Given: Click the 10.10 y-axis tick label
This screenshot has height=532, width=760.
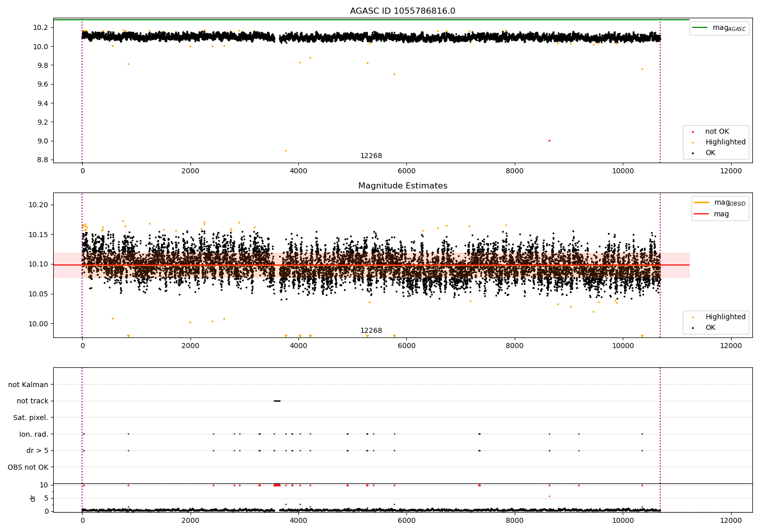Looking at the screenshot, I should tap(39, 264).
